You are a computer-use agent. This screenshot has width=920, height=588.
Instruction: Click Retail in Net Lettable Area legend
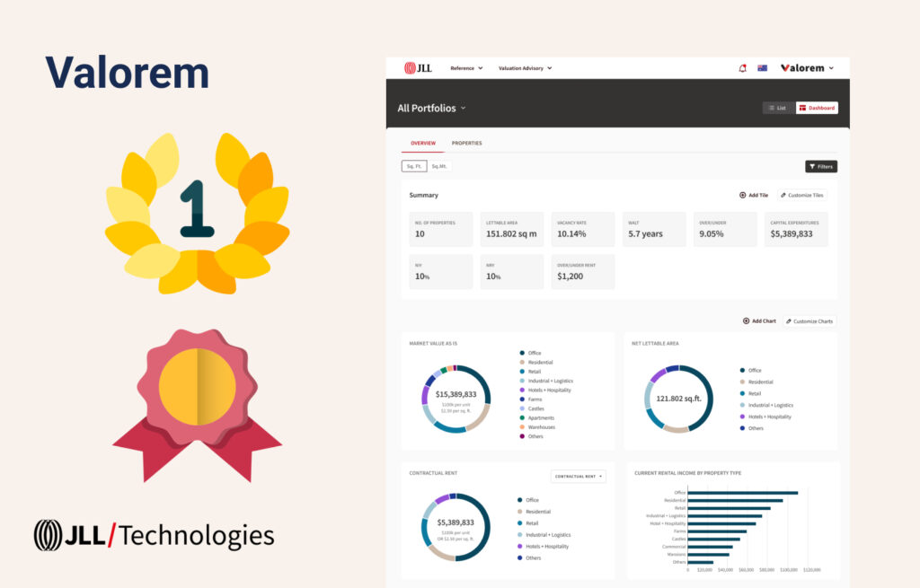pos(755,394)
